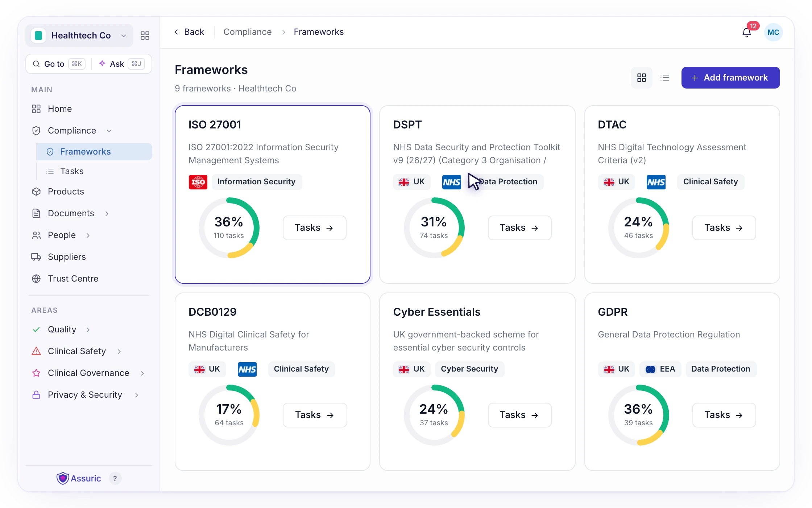The height and width of the screenshot is (508, 812).
Task: Click the ISO logo badge
Action: [x=198, y=182]
